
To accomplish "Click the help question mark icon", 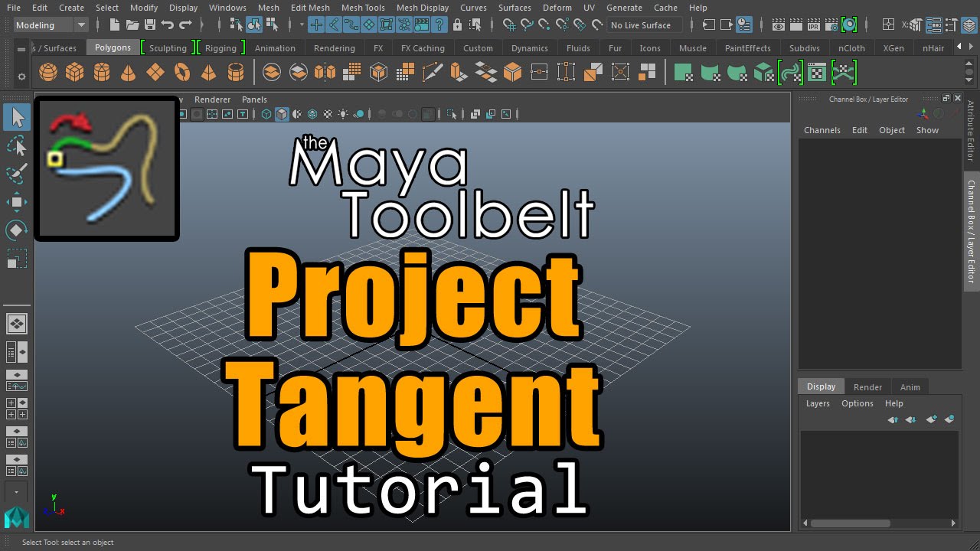I will coord(439,25).
